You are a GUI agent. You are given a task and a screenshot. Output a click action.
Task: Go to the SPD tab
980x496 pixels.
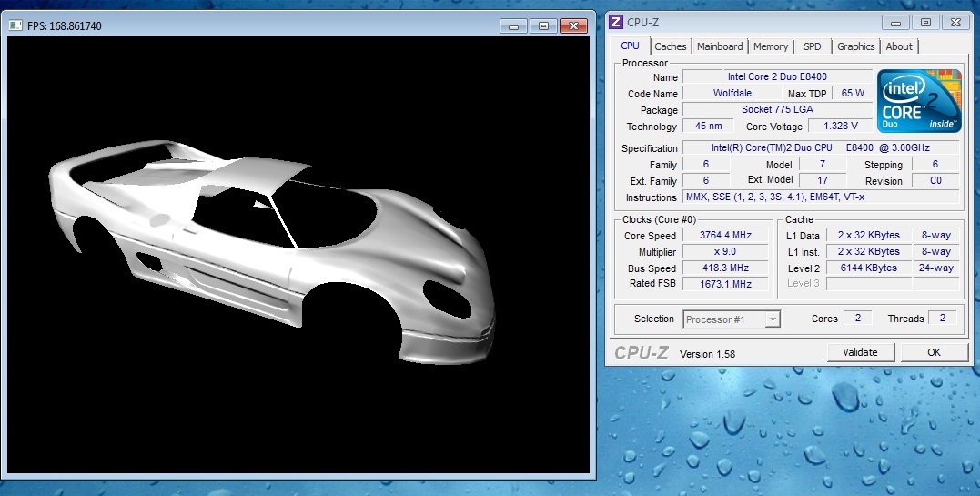(812, 46)
